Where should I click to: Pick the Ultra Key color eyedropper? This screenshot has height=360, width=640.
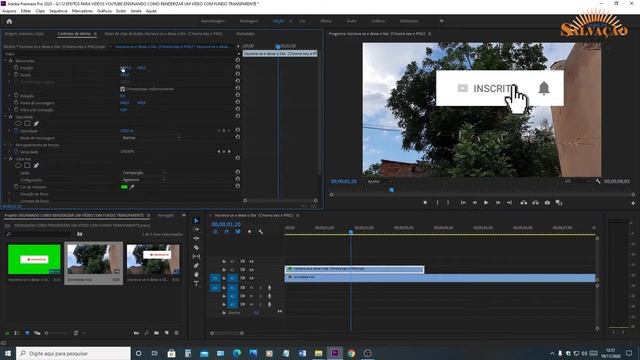pos(132,187)
